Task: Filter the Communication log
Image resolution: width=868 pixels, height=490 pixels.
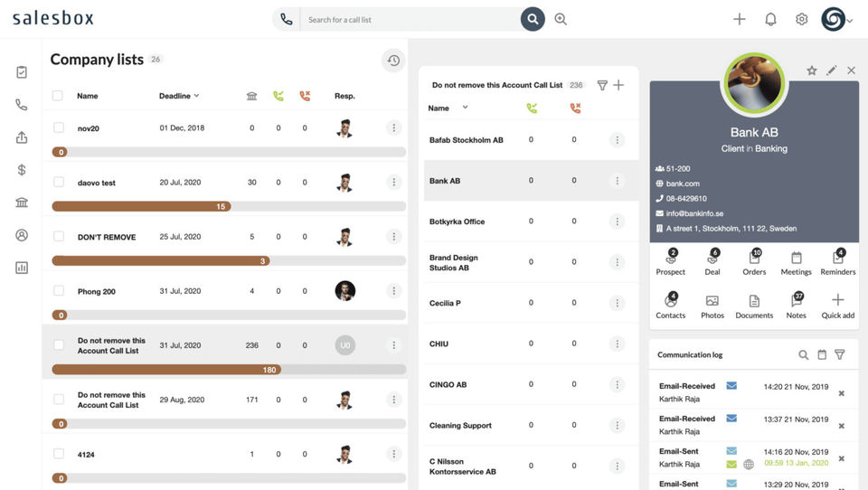Action: point(840,355)
